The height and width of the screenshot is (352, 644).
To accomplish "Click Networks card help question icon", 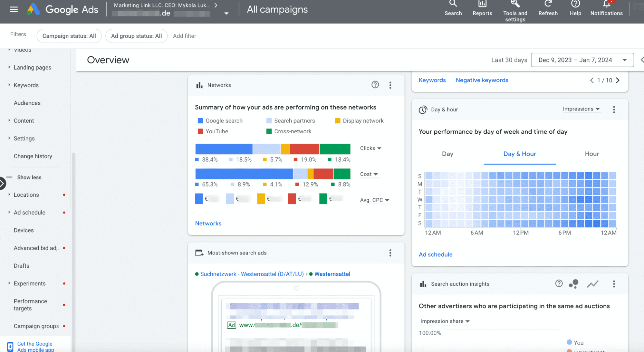I will tap(375, 85).
